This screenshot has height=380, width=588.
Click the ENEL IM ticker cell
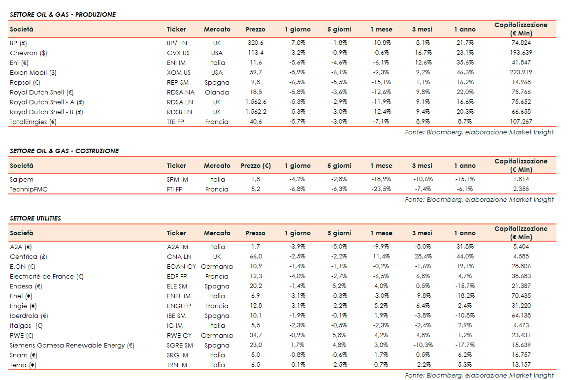[x=179, y=296]
